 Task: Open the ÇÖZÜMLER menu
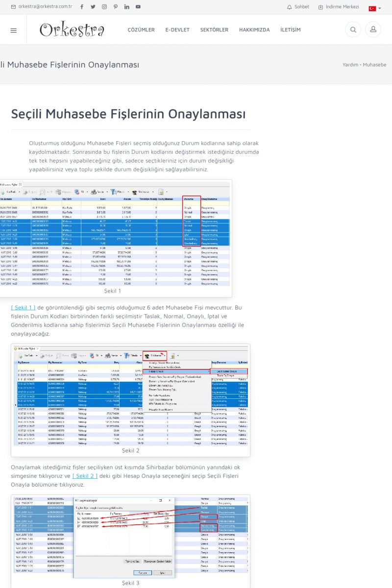click(141, 30)
